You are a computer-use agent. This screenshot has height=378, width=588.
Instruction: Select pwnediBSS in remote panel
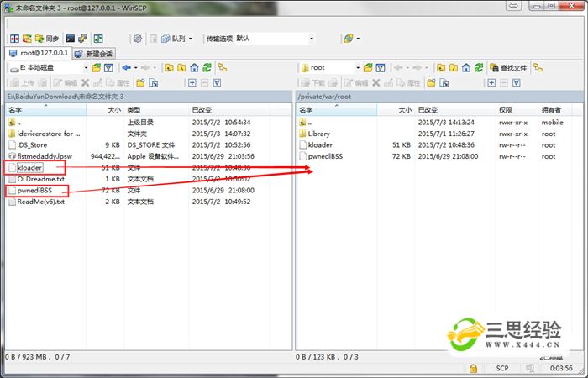click(327, 156)
